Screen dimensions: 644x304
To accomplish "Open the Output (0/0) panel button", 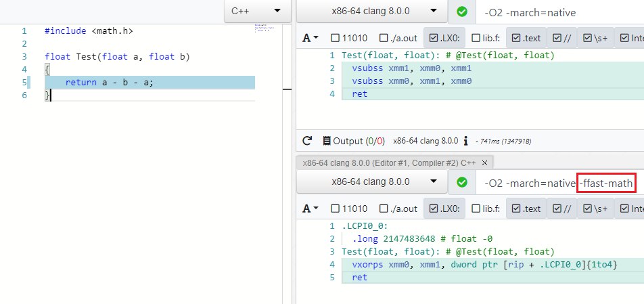I will tap(354, 141).
